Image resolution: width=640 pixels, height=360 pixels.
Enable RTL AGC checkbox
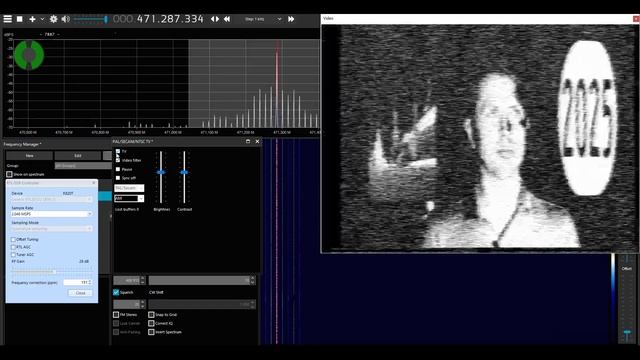tap(13, 247)
